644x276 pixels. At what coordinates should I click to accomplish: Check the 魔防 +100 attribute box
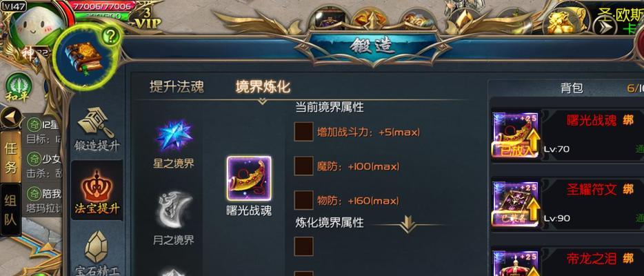(304, 166)
